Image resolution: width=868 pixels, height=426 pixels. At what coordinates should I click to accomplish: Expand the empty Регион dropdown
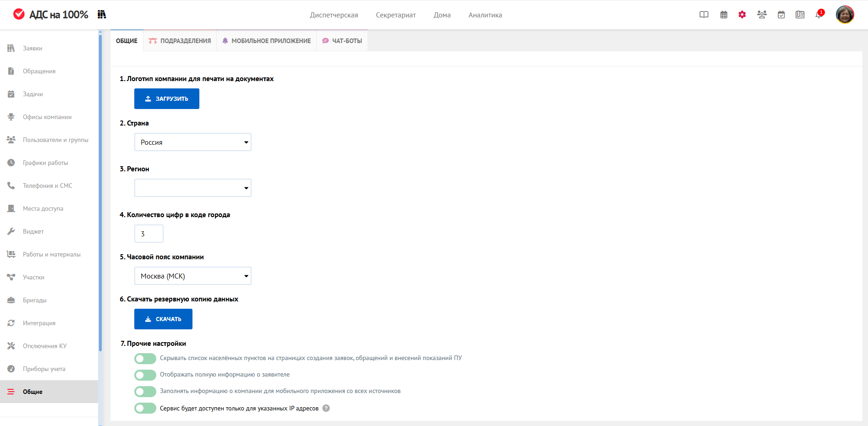pos(192,188)
